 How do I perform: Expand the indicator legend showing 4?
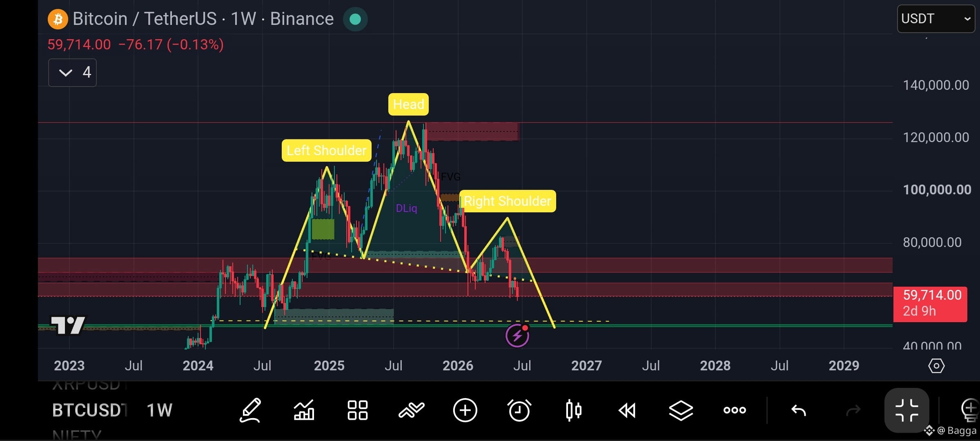(72, 73)
